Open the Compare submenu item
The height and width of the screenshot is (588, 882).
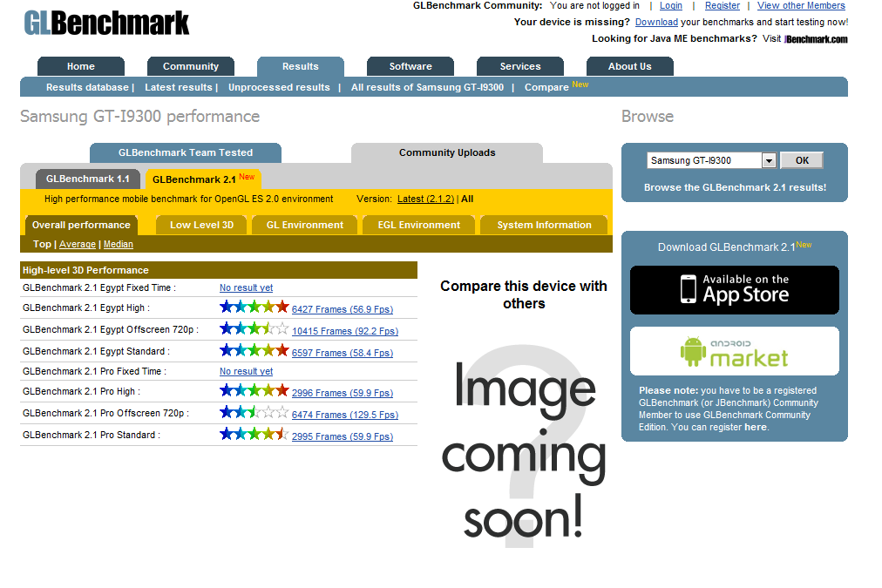[546, 87]
